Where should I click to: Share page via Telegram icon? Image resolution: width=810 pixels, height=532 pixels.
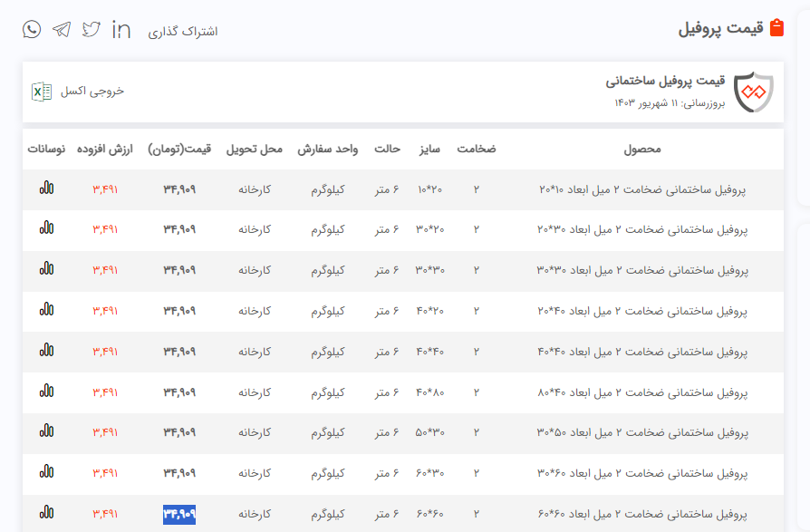coord(62,29)
